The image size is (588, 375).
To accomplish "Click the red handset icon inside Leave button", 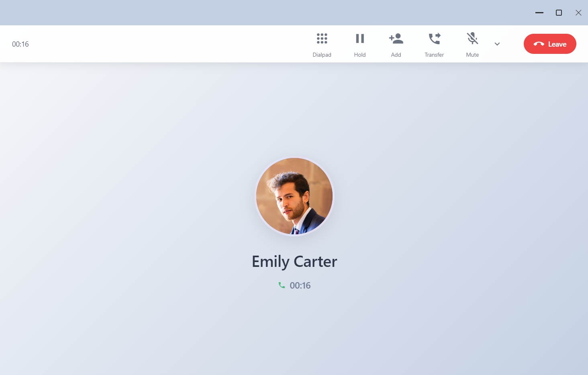I will [x=539, y=44].
